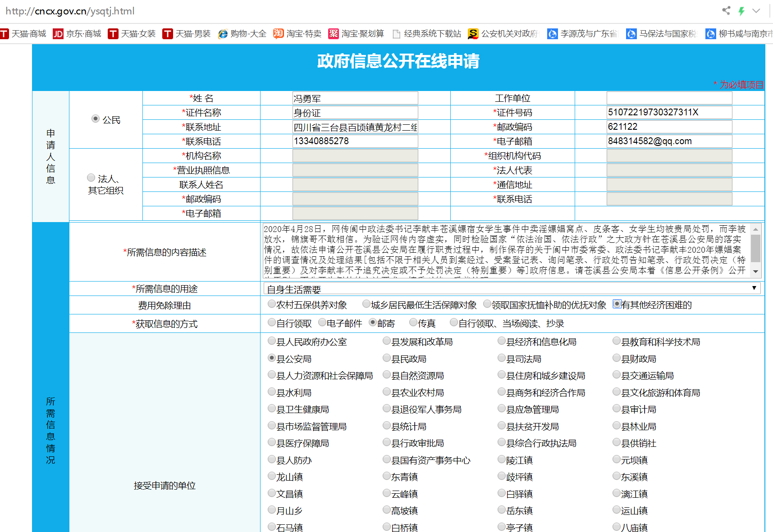
Task: Click the description textarea scroll-down arrow
Action: [x=756, y=272]
